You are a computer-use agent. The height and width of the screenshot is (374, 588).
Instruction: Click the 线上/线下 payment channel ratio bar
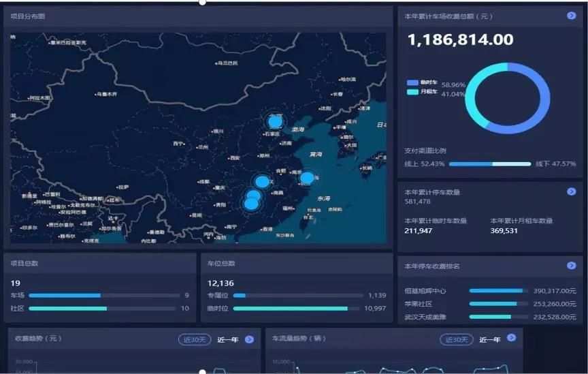click(x=490, y=164)
